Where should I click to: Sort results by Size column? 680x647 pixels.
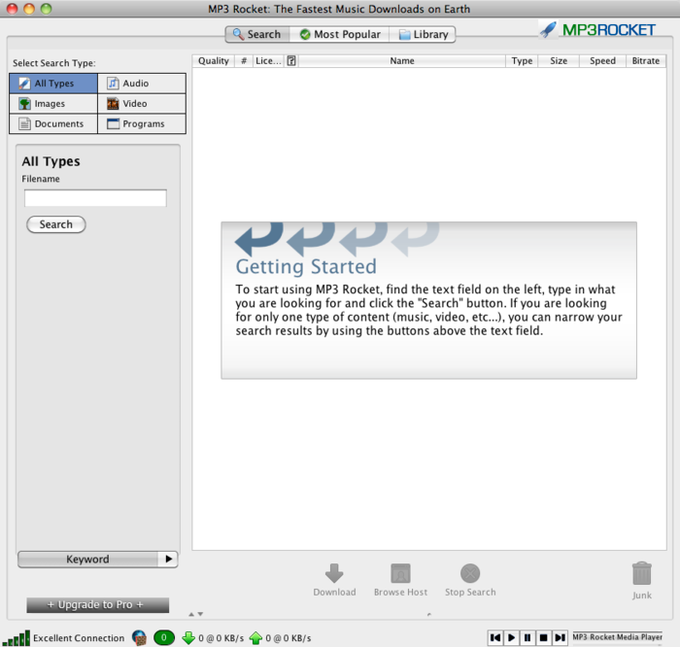point(559,61)
